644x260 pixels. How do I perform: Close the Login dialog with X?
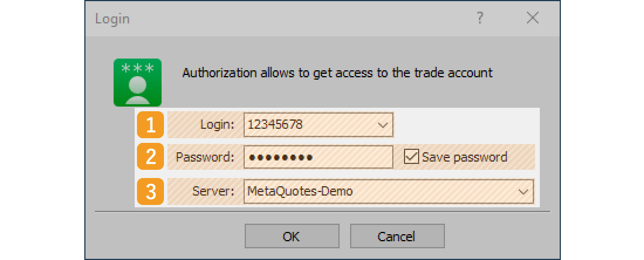[532, 18]
